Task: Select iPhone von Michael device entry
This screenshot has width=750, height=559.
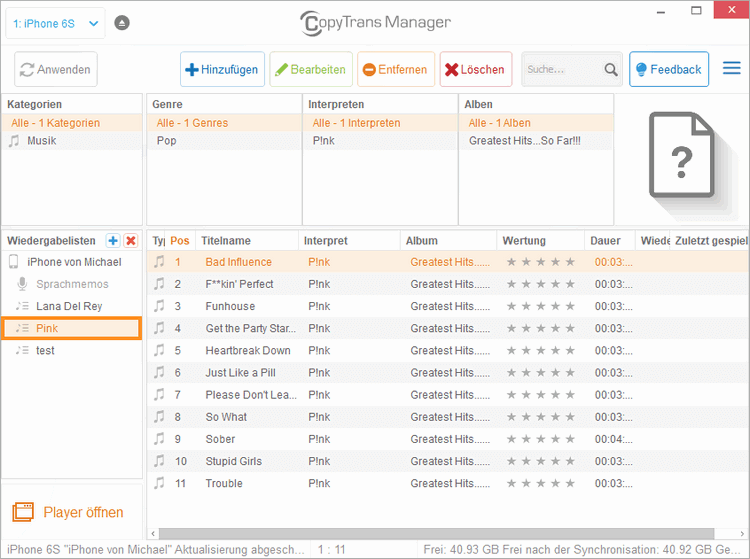Action: [x=72, y=262]
